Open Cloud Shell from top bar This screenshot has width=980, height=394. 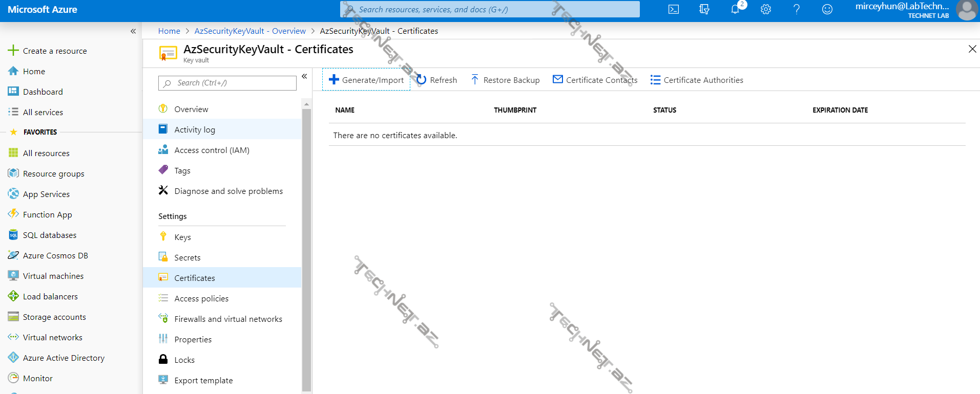(674, 9)
